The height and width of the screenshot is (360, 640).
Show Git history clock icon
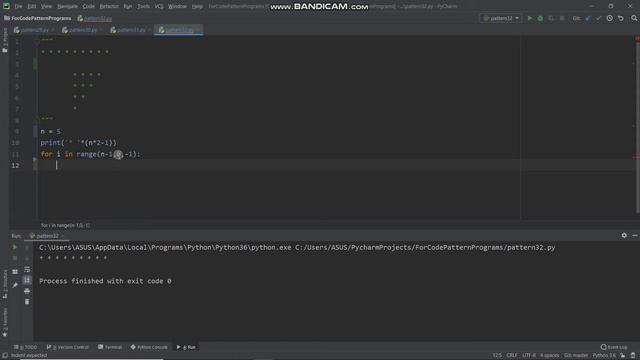tap(610, 18)
